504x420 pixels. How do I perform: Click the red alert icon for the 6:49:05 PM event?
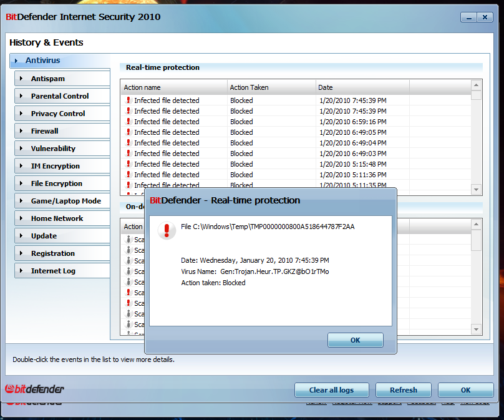coord(128,132)
